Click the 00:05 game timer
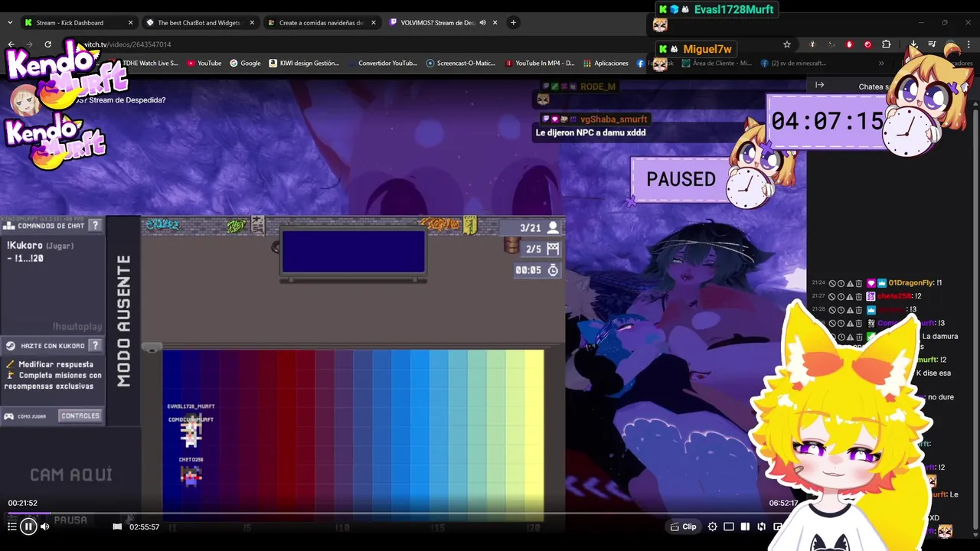Image resolution: width=980 pixels, height=551 pixels. [537, 270]
